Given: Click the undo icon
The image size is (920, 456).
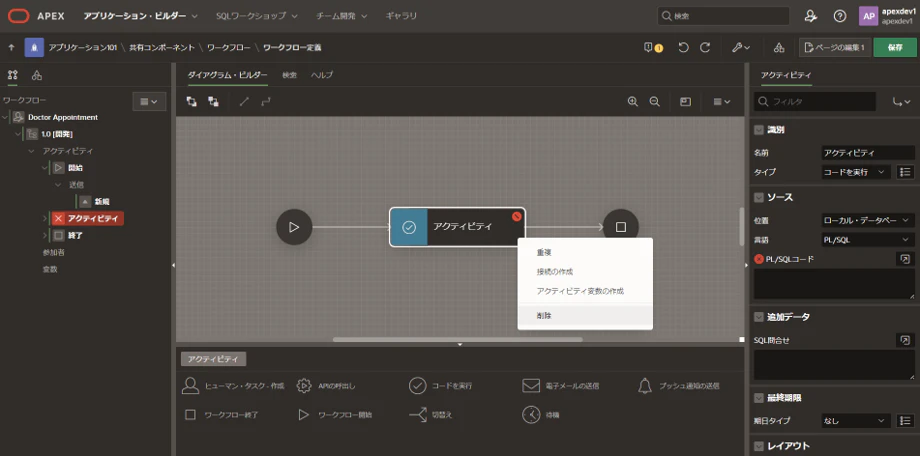Looking at the screenshot, I should point(683,48).
